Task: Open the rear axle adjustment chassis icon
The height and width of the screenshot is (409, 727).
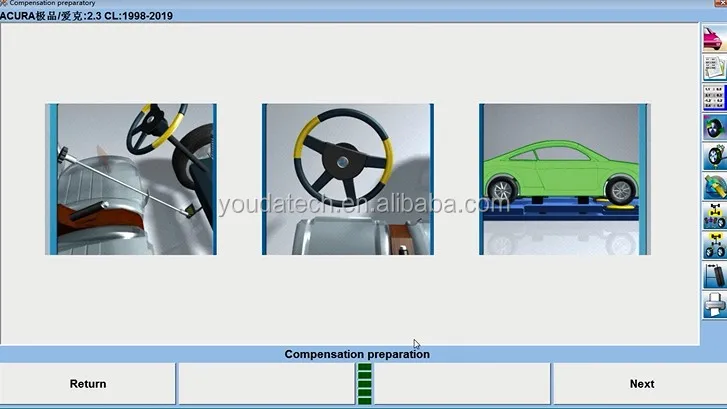Action: click(714, 216)
